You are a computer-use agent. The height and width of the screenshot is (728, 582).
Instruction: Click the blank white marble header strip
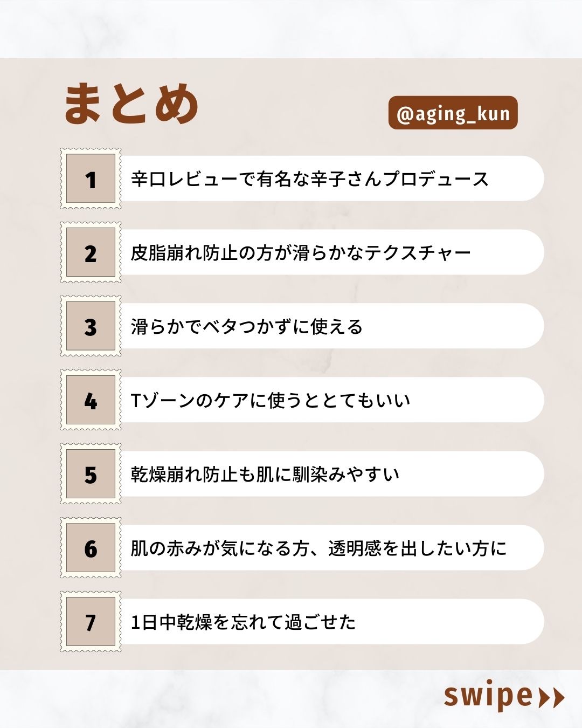(x=291, y=28)
